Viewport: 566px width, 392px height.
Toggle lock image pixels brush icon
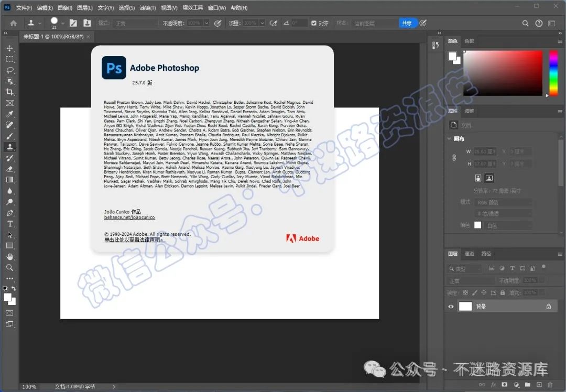475,292
